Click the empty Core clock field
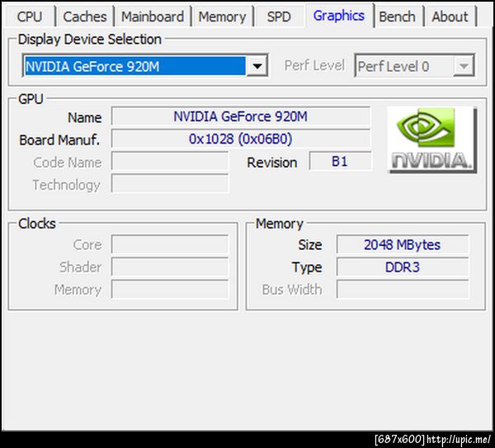Image resolution: width=495 pixels, height=448 pixels. click(170, 245)
